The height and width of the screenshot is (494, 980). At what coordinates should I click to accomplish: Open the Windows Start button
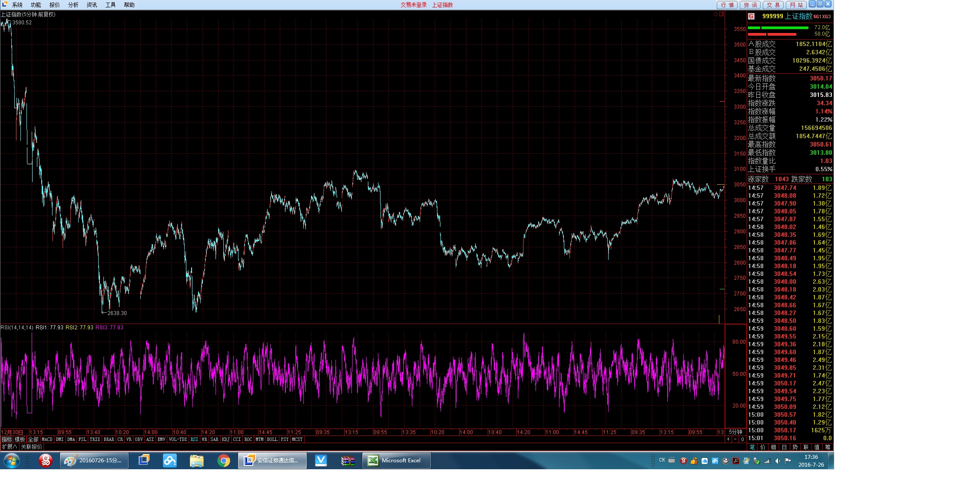[11, 461]
